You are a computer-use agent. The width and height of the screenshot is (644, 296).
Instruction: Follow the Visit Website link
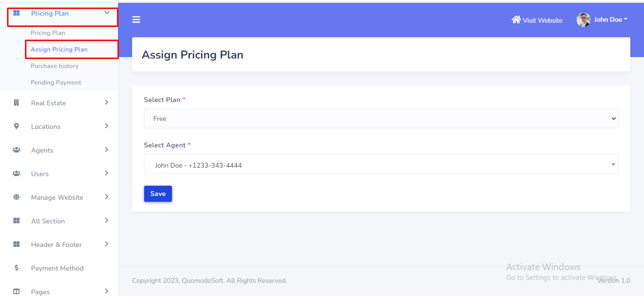point(543,20)
